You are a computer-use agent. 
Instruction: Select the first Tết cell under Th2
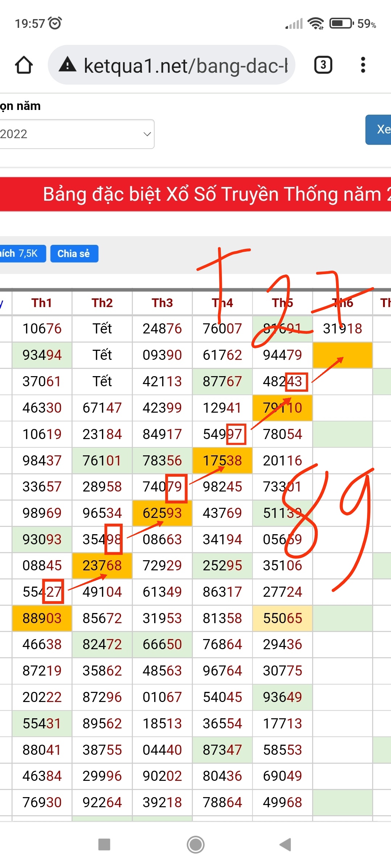click(102, 329)
